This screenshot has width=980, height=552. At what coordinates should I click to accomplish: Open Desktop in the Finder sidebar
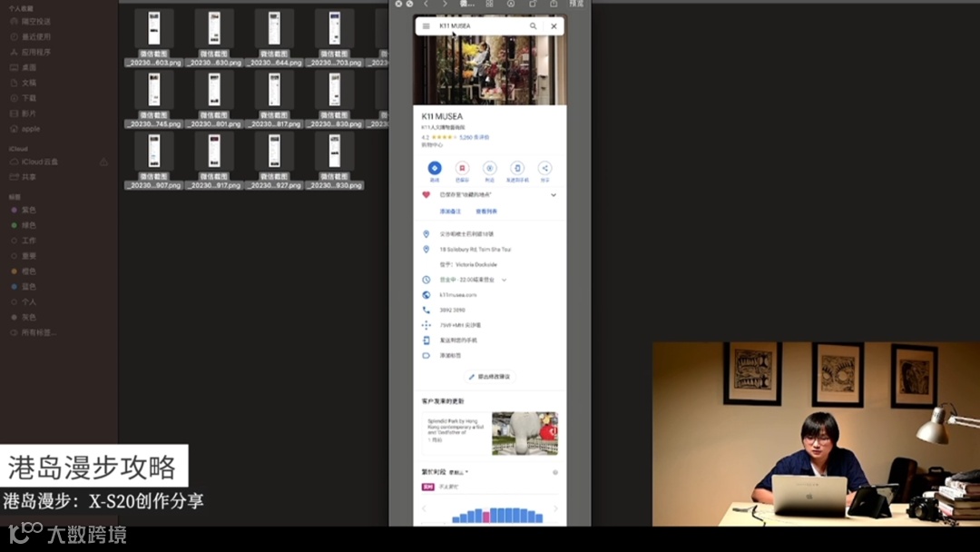pyautogui.click(x=23, y=67)
